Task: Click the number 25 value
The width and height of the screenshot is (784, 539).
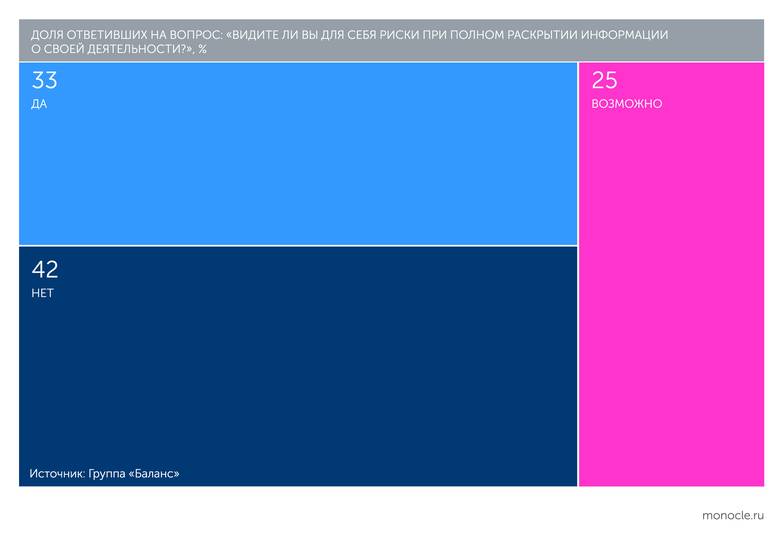Action: coord(604,81)
